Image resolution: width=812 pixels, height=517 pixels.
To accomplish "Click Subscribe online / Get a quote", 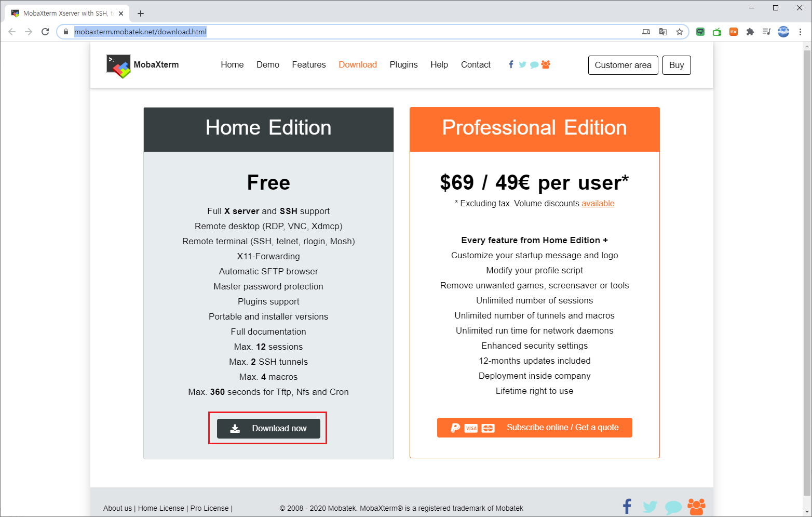I will coord(534,428).
